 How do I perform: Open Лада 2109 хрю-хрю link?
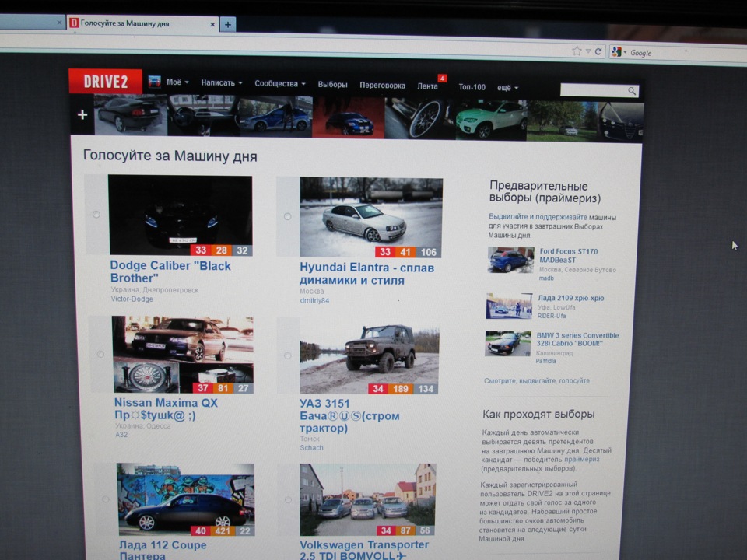pyautogui.click(x=570, y=298)
